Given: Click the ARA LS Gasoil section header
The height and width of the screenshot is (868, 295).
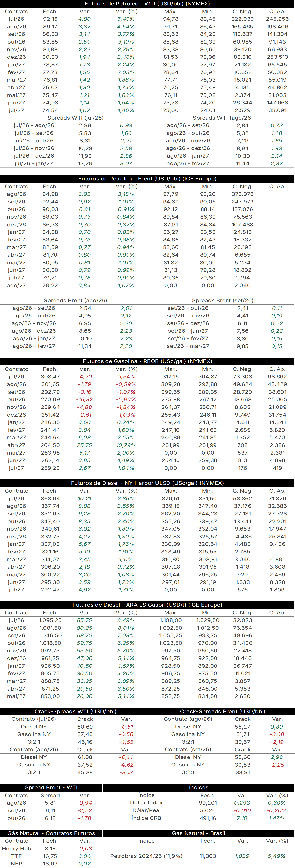Looking at the screenshot, I should point(147,605).
